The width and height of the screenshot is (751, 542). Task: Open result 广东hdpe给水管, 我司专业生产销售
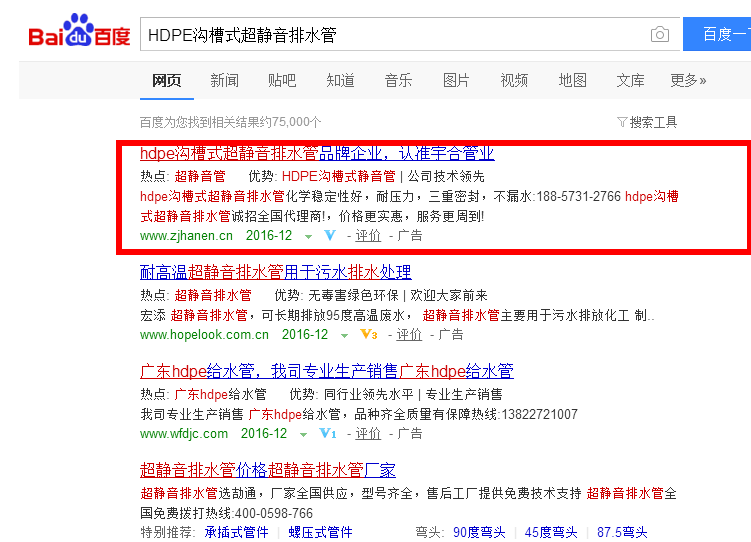point(327,371)
